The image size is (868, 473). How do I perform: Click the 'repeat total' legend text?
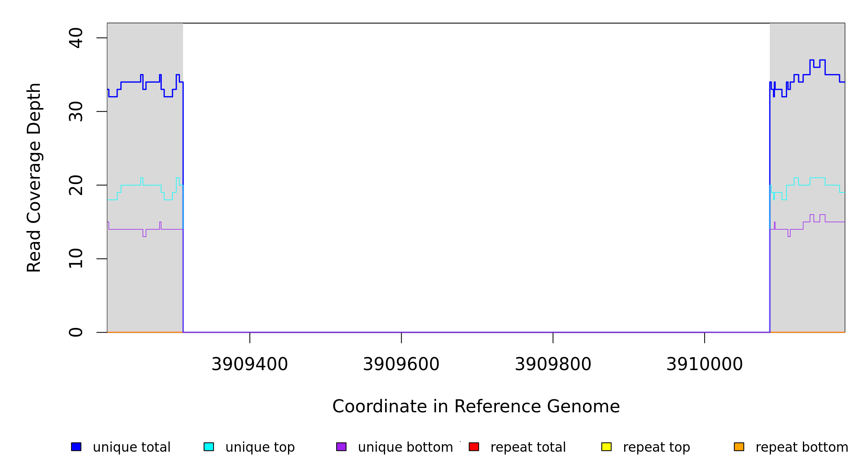[x=528, y=447]
